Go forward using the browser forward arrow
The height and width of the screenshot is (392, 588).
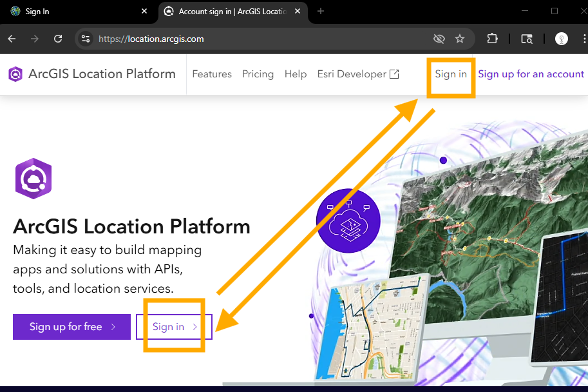pyautogui.click(x=35, y=39)
